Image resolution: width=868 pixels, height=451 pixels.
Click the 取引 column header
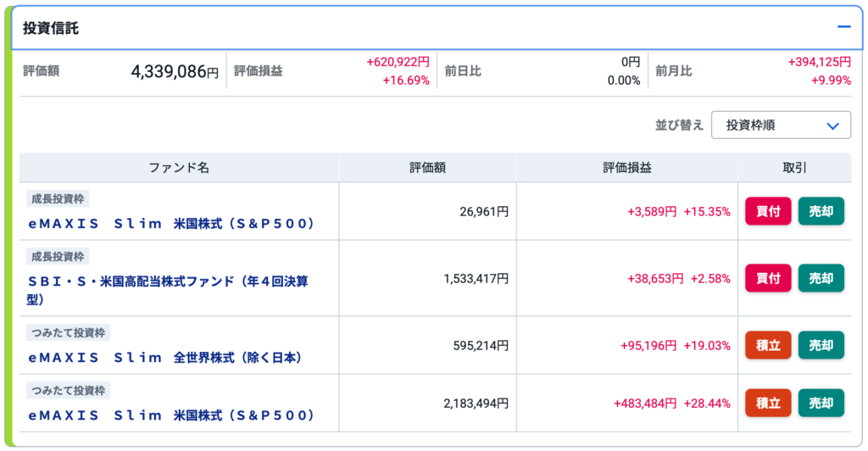pos(794,168)
